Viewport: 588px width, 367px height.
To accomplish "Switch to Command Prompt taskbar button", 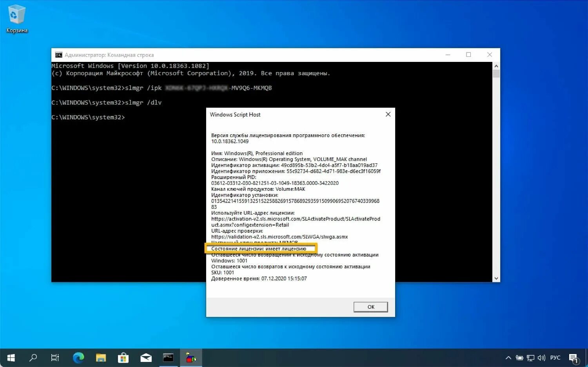I will [168, 358].
